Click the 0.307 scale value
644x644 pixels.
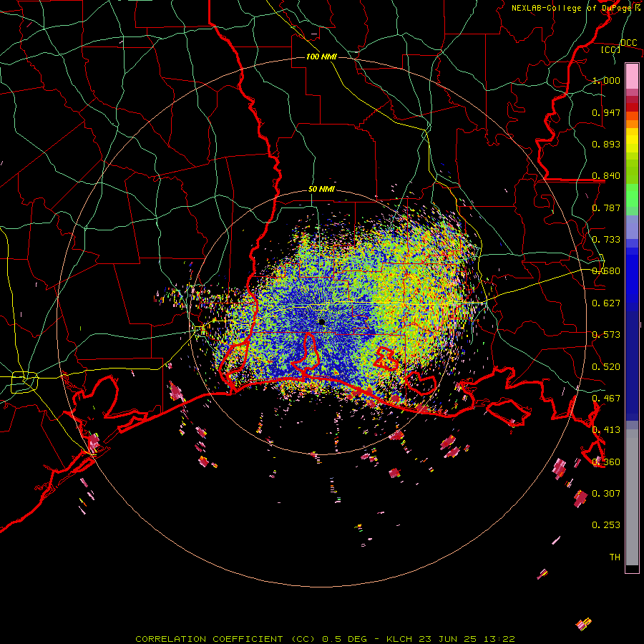point(606,494)
